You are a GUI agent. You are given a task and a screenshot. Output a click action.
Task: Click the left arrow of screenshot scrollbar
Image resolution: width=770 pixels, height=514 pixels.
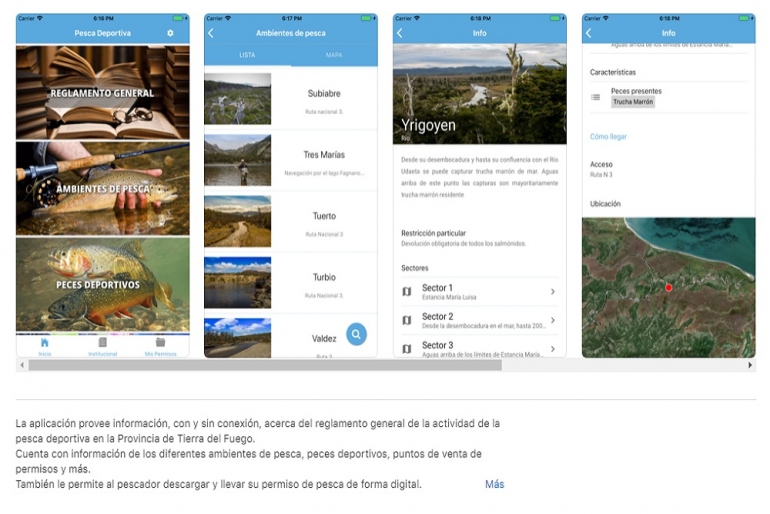tap(22, 365)
